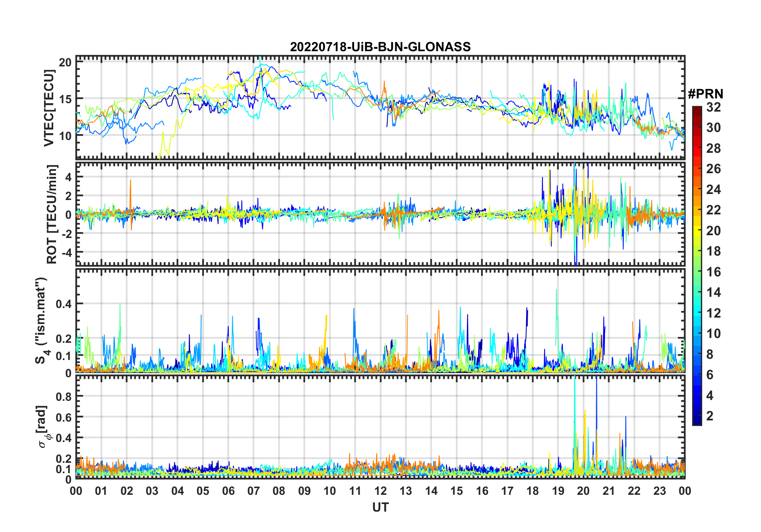The image size is (761, 532).
Task: Select the -4 tick on the ROT axis
Action: tap(66, 252)
